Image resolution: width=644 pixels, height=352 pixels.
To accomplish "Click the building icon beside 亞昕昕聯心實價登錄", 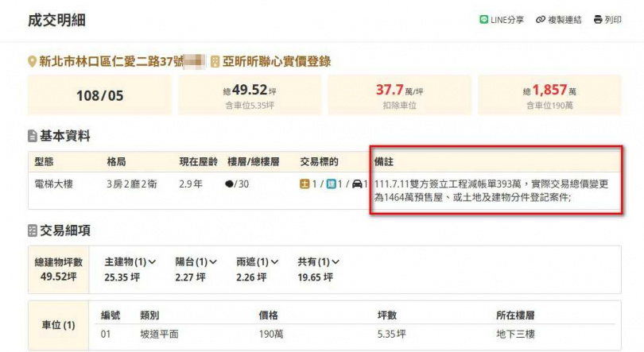I will [x=215, y=62].
